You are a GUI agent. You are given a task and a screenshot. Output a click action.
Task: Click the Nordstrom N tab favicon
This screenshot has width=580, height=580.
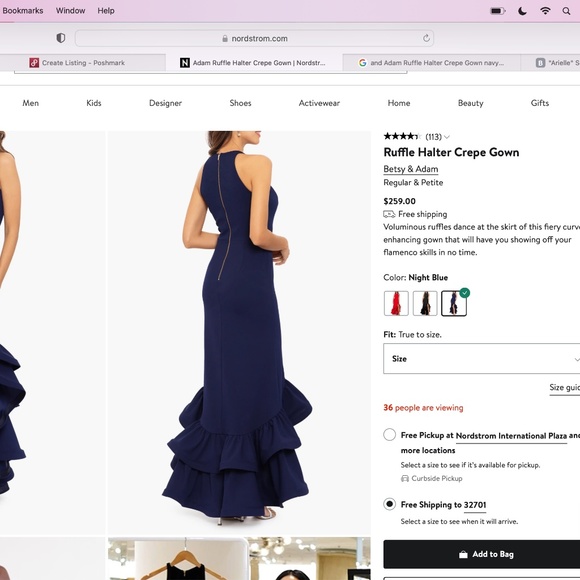point(185,63)
